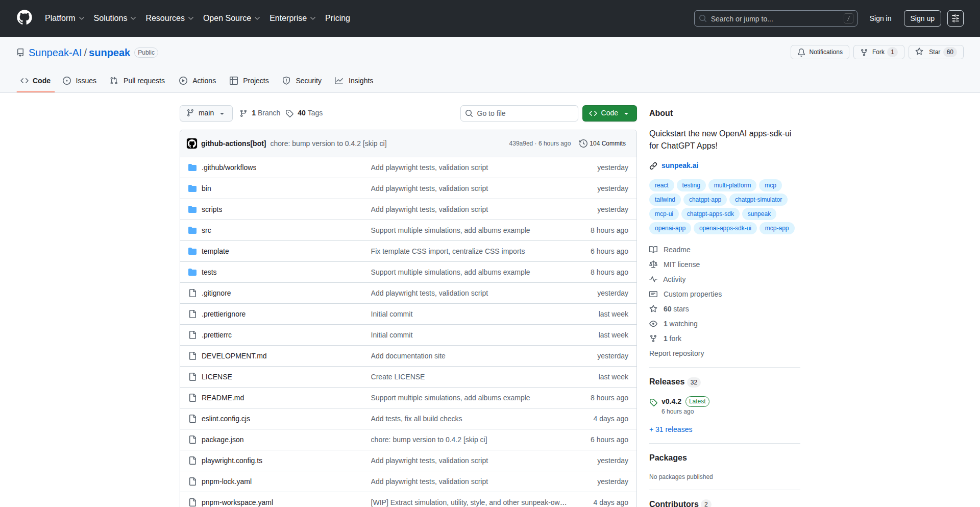Open the src folder
The height and width of the screenshot is (507, 980).
[206, 230]
